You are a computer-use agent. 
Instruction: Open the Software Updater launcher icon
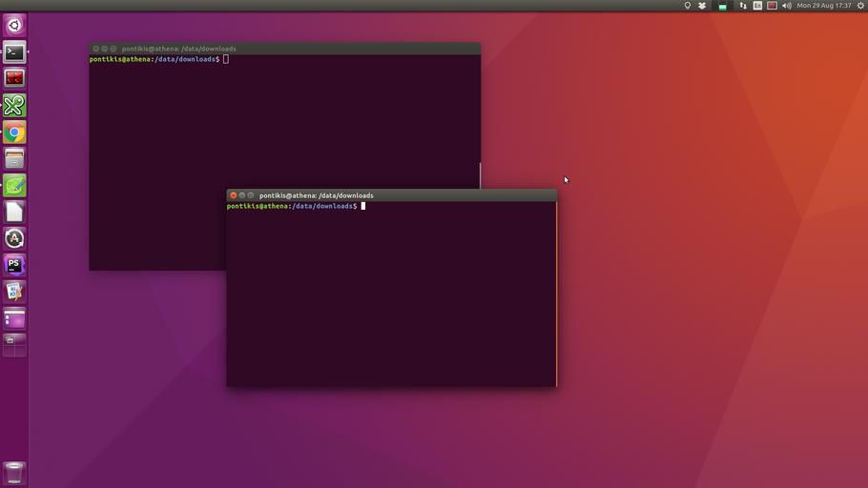tap(14, 238)
